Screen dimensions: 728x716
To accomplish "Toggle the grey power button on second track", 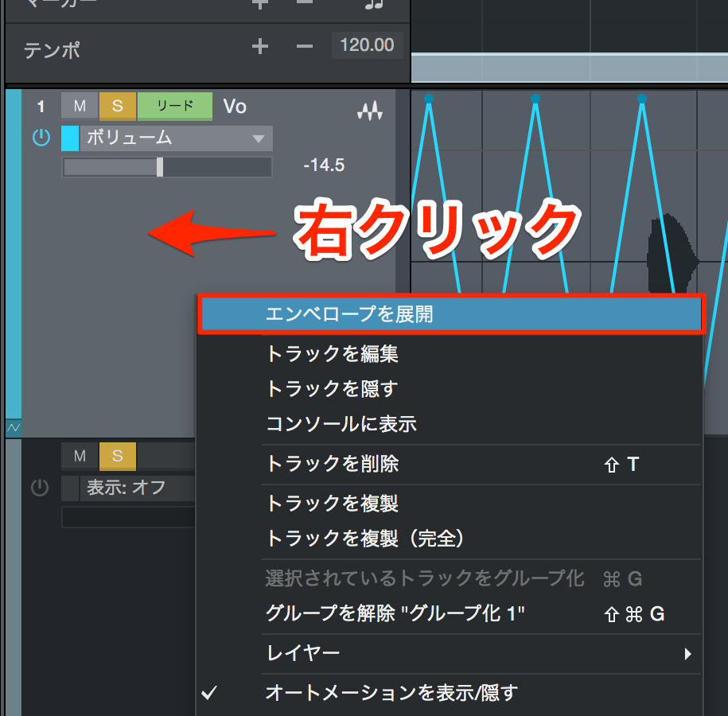I will click(x=40, y=488).
